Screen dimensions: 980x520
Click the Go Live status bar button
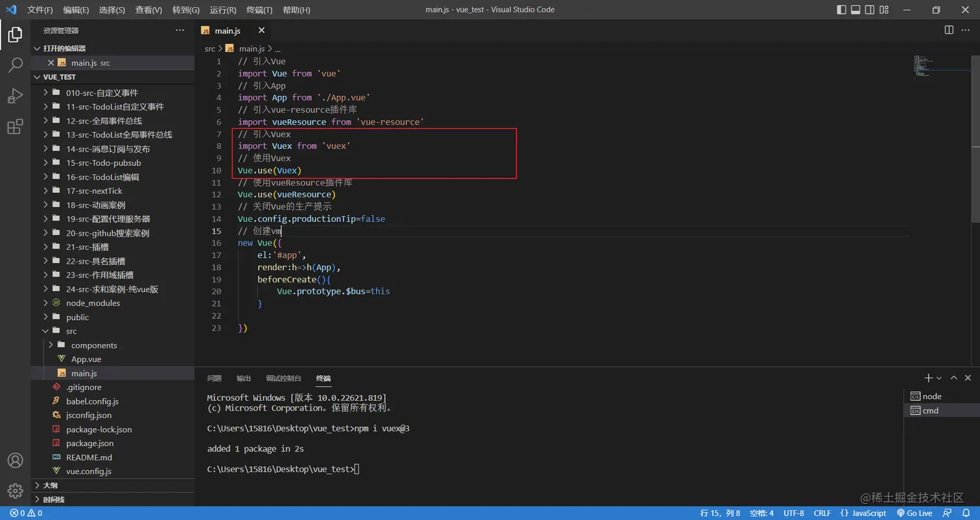(914, 513)
